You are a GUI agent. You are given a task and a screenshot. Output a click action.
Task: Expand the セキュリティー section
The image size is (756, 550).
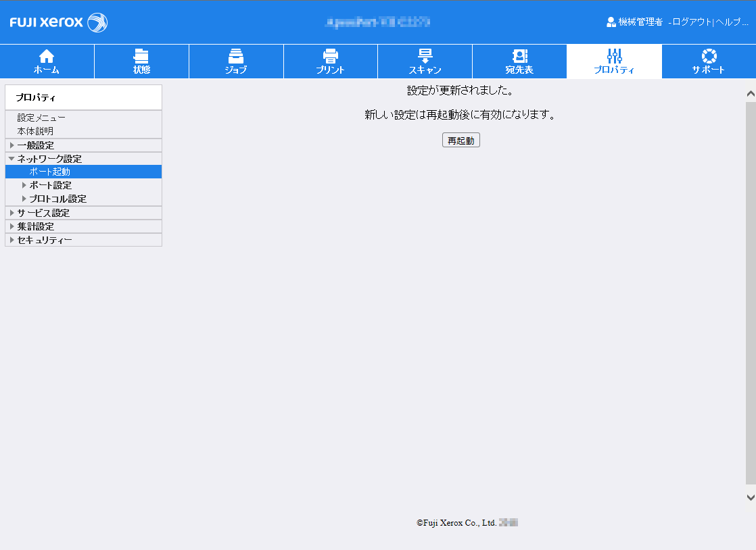[x=11, y=240]
